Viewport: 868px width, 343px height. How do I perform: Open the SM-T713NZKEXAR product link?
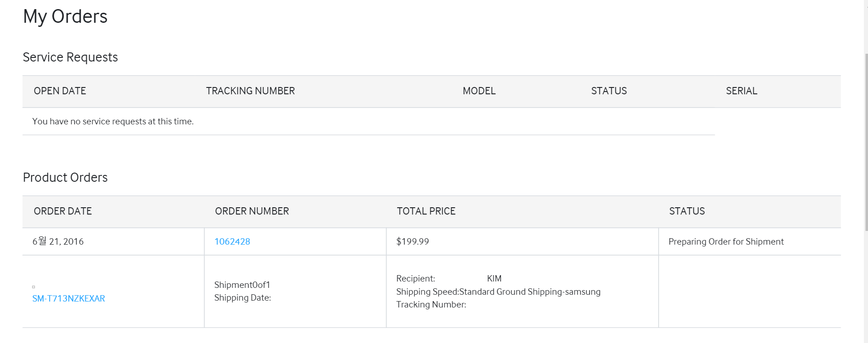(68, 298)
